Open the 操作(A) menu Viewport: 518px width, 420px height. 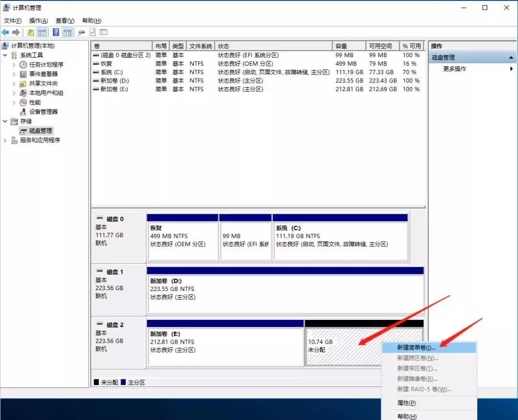(38, 21)
